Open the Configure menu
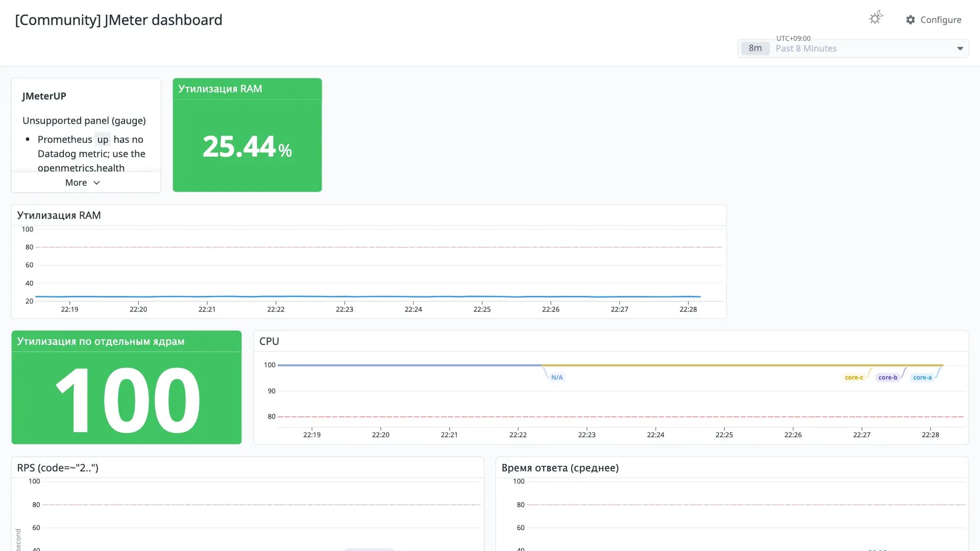 point(934,20)
